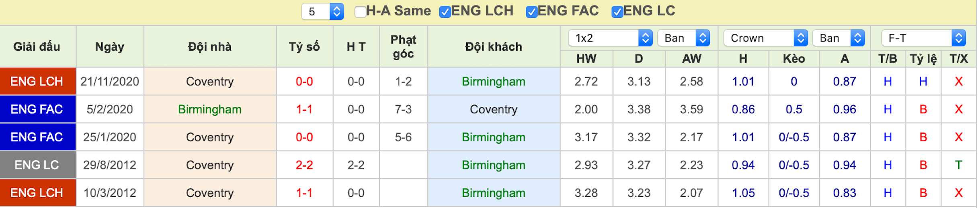Click ENG FAC badge for 5/2/2020 match
980x208 pixels.
[38, 109]
